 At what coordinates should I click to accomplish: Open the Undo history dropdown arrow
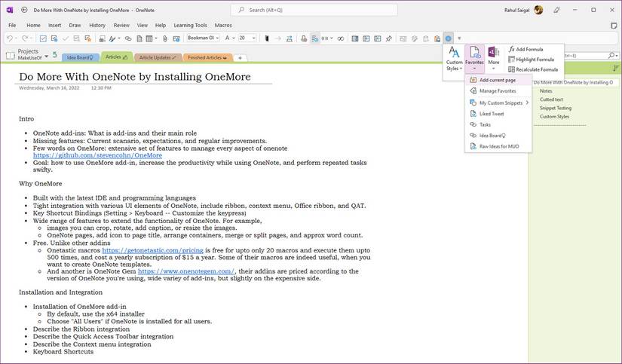[x=16, y=38]
